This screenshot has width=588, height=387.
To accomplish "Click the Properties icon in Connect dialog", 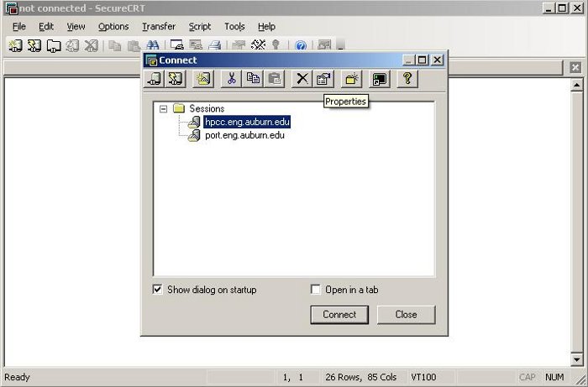I will [323, 79].
